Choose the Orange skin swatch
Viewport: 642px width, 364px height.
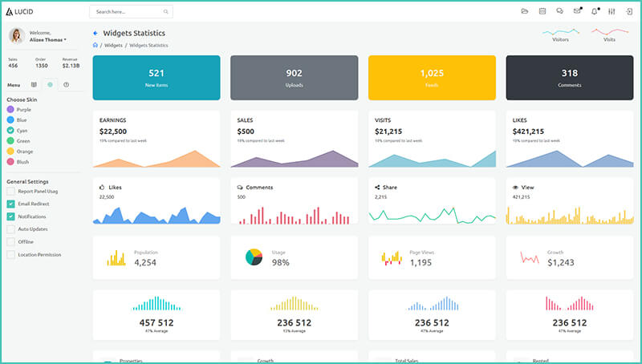click(x=10, y=151)
